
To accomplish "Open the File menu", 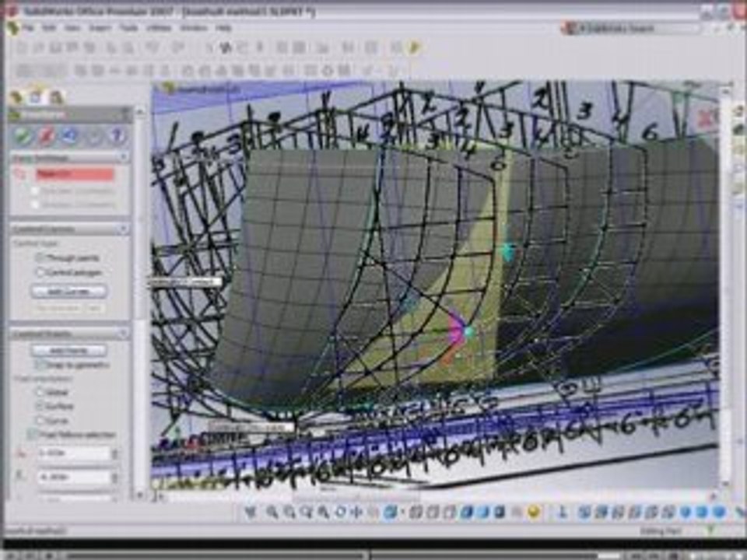I will [29, 28].
